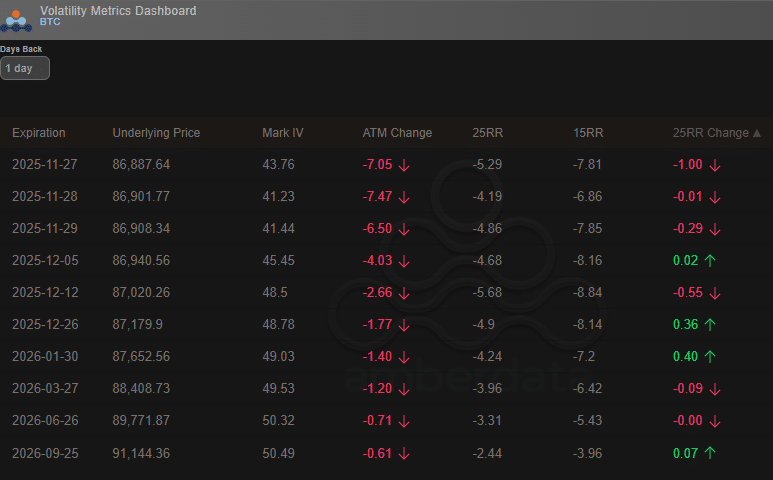Open the Days Back '1 day' dropdown
The width and height of the screenshot is (773, 480).
[x=25, y=68]
